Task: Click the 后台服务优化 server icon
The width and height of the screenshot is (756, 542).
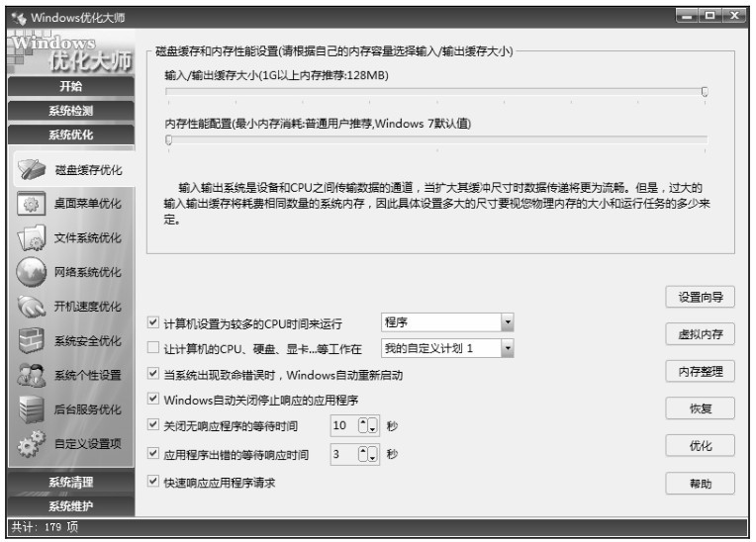Action: pos(32,409)
